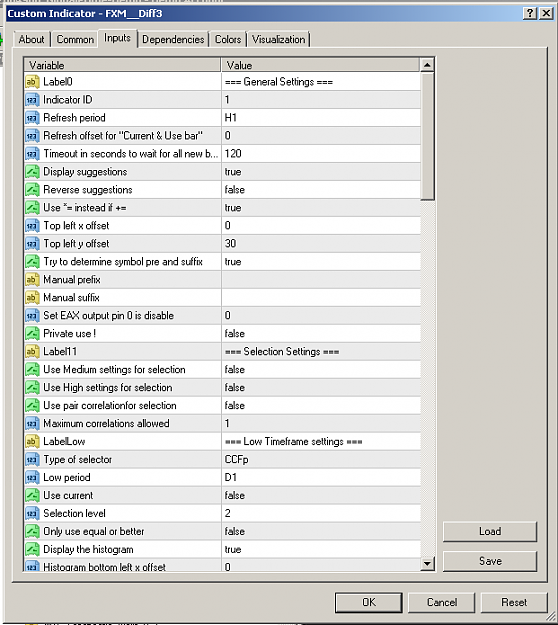Click the icon beside Maximum correlations allowed
The height and width of the screenshot is (625, 558).
pyautogui.click(x=32, y=423)
